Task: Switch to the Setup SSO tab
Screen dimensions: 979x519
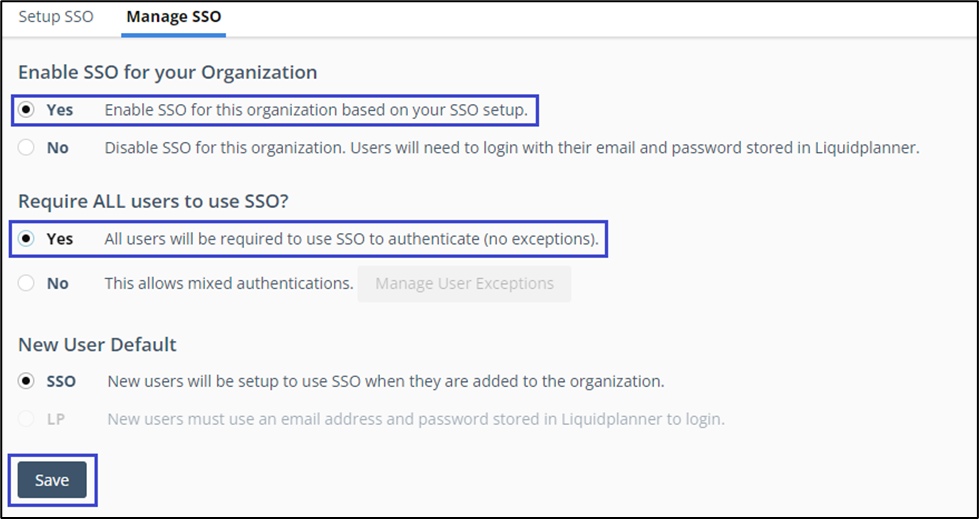Action: point(56,17)
